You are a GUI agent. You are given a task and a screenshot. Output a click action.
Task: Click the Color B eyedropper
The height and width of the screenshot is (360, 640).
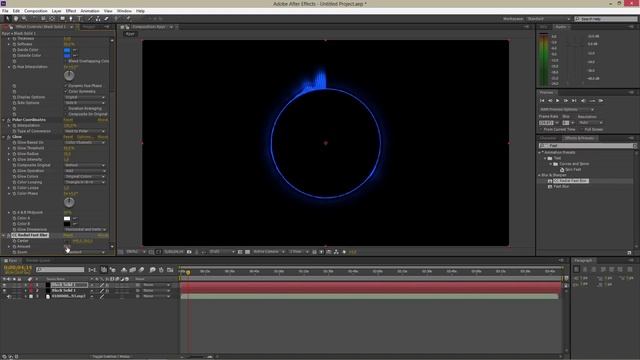coord(75,224)
